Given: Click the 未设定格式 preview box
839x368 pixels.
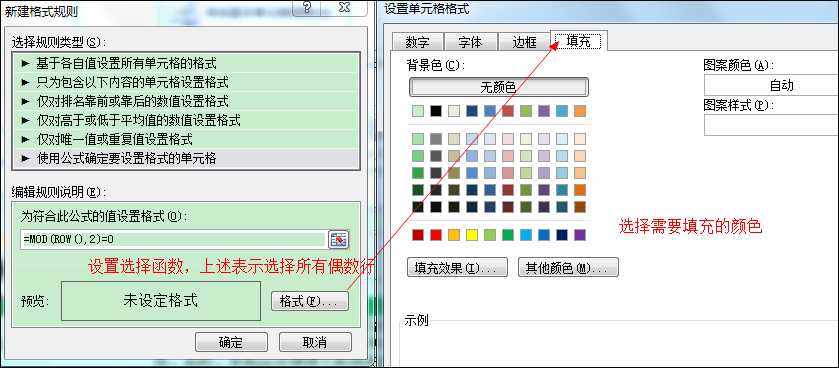Looking at the screenshot, I should [161, 301].
